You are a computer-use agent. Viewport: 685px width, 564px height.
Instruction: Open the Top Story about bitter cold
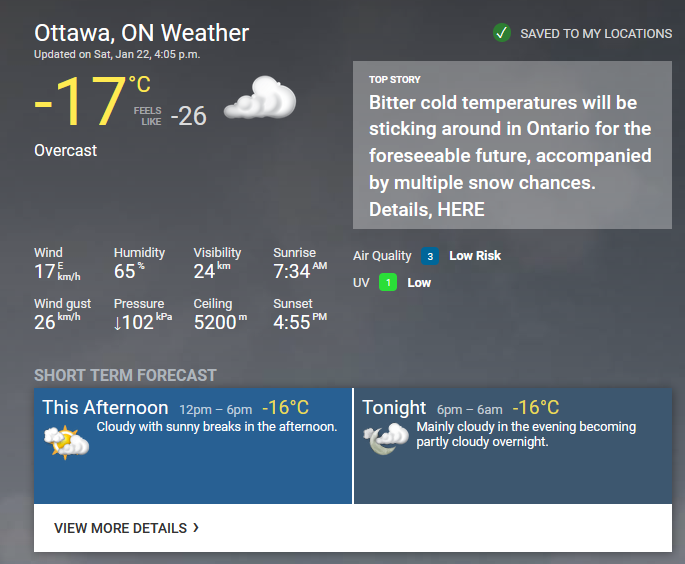click(512, 145)
